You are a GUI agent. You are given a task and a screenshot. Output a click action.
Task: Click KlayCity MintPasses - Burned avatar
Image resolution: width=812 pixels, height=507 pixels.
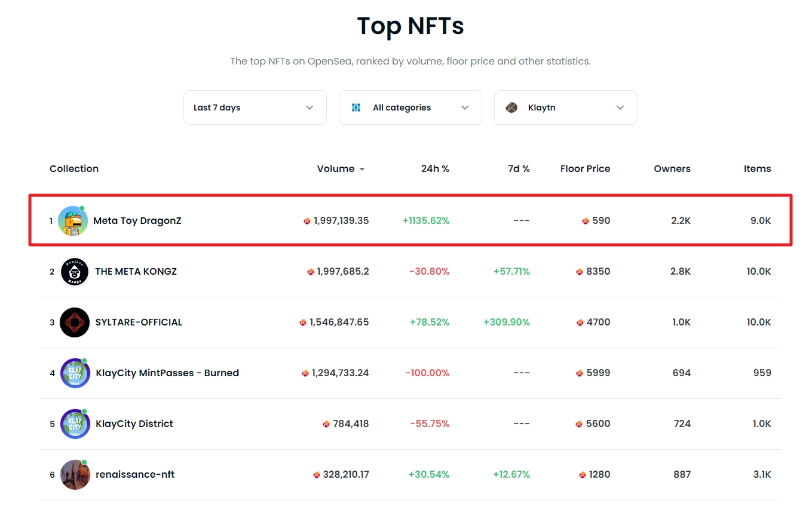(x=75, y=373)
